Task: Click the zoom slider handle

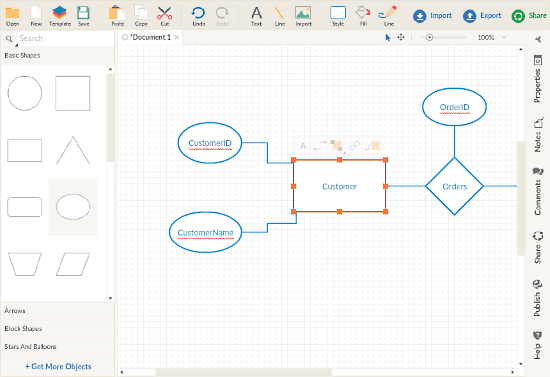Action: pyautogui.click(x=429, y=38)
